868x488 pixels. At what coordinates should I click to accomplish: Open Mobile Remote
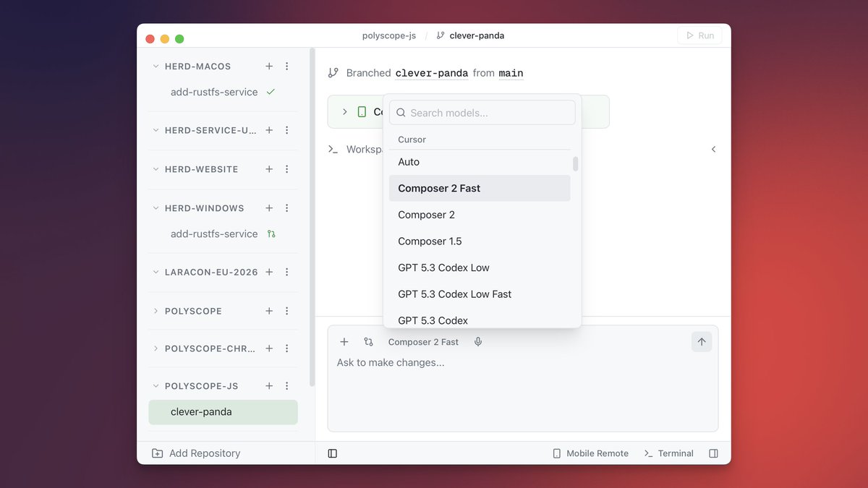(x=590, y=453)
